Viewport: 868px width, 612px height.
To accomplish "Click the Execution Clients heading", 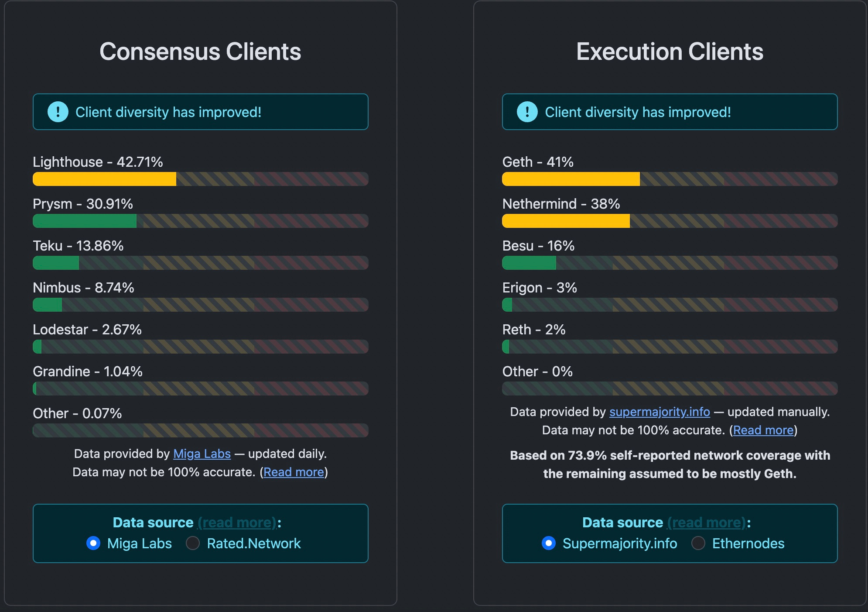I will [x=670, y=52].
